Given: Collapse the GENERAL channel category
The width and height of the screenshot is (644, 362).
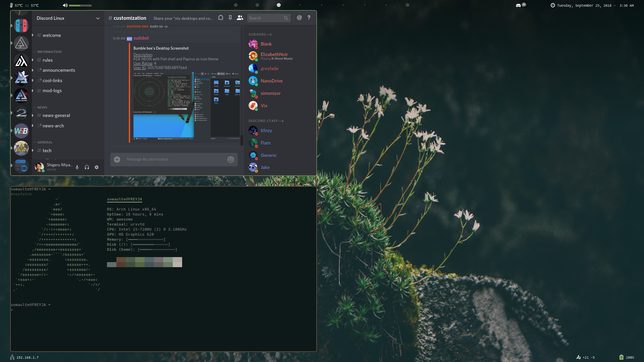Looking at the screenshot, I should click(43, 142).
